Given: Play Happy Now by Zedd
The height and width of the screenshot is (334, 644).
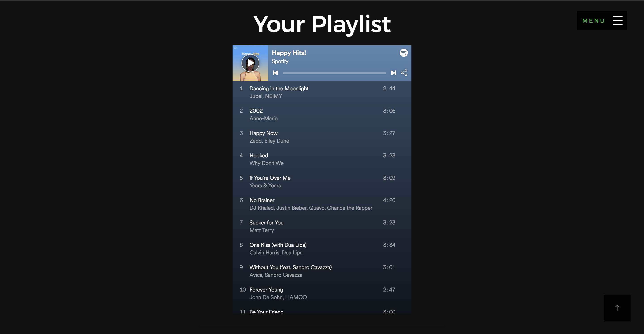Looking at the screenshot, I should pos(322,137).
